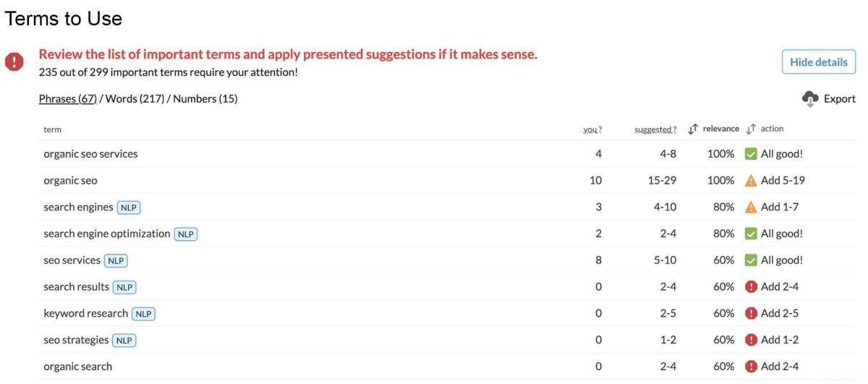
Task: Click the orange warning icon for search engines
Action: click(x=751, y=208)
